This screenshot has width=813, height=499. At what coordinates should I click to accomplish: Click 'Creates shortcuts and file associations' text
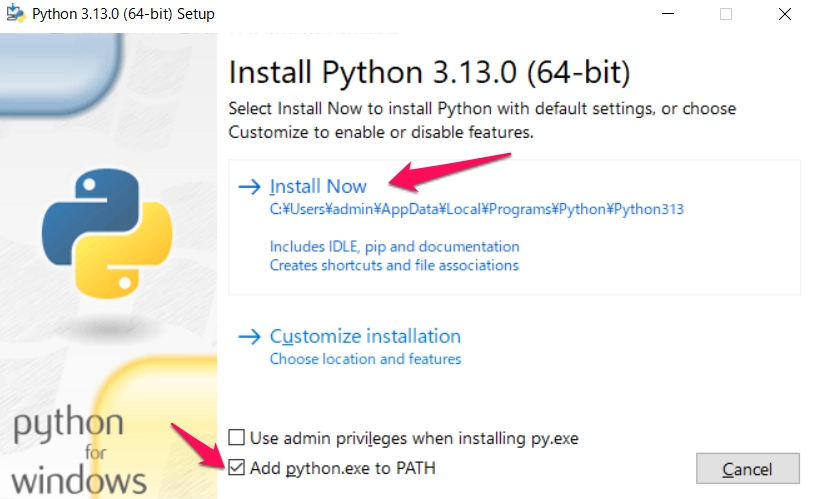point(394,265)
